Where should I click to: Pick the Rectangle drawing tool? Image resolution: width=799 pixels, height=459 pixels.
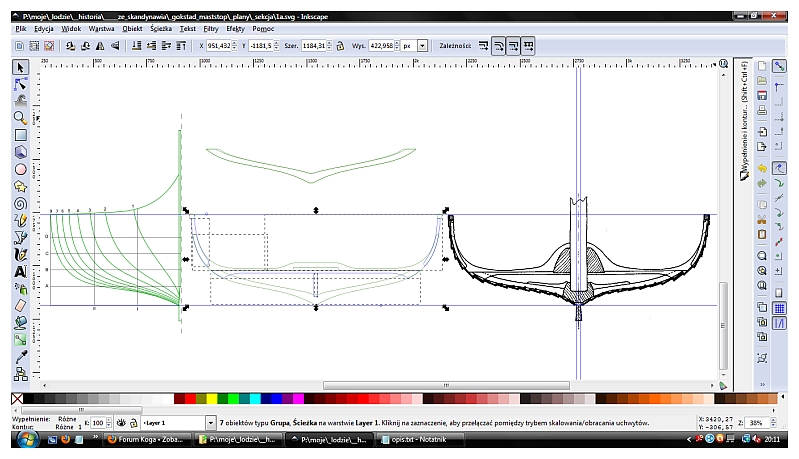coord(20,135)
